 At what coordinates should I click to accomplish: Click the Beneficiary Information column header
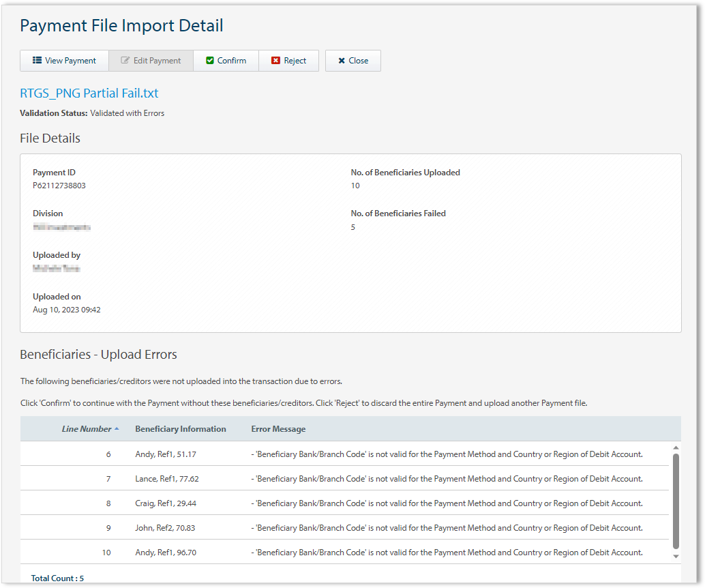pos(181,429)
